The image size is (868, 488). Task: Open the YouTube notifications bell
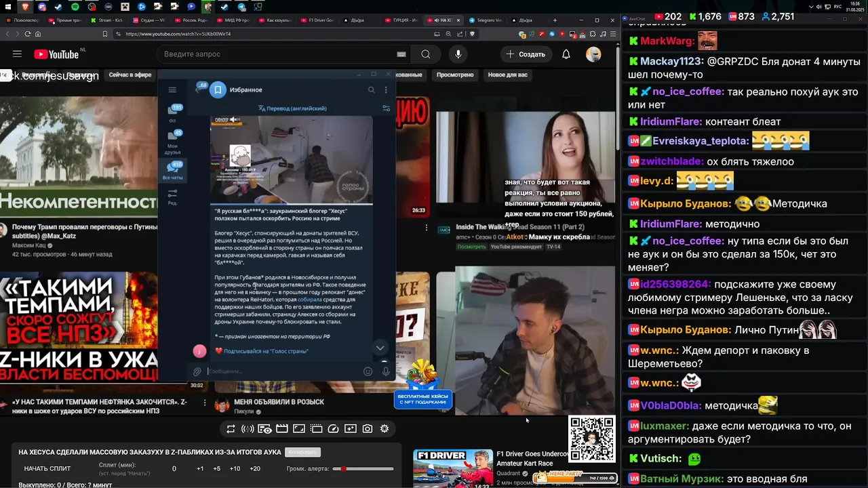tap(566, 54)
